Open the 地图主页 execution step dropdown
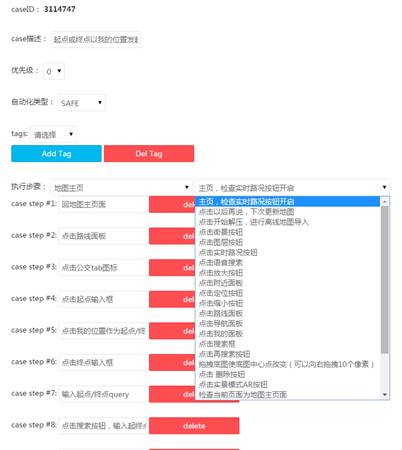 coord(121,188)
